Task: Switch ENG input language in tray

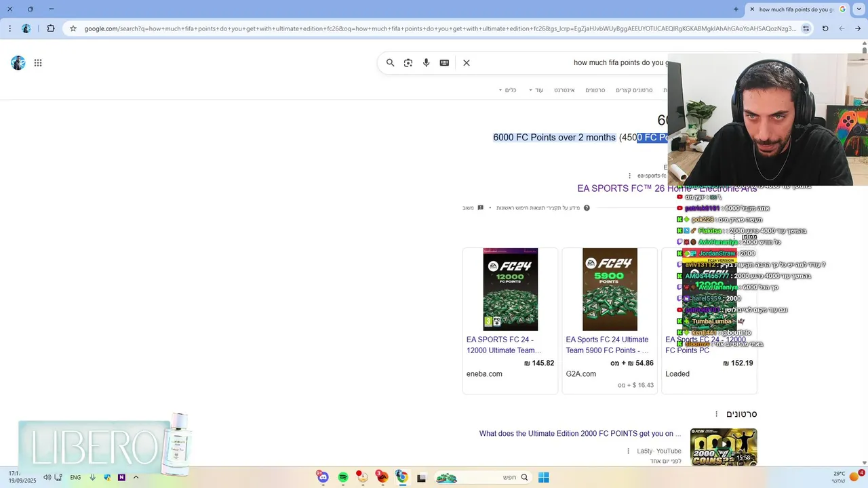Action: click(x=75, y=477)
